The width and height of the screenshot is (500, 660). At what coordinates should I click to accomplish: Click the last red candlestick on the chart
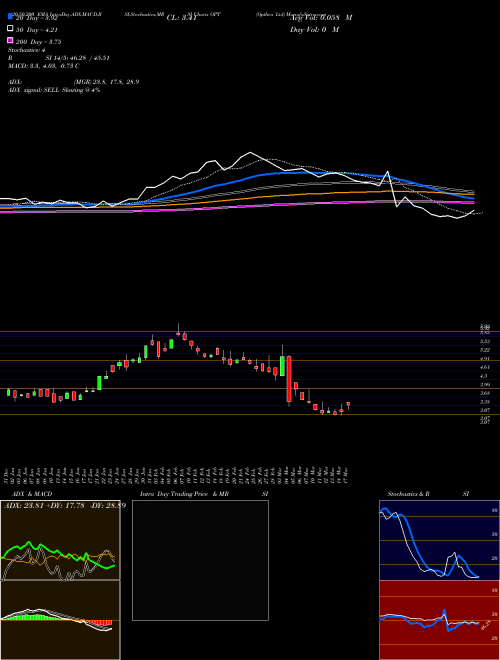click(x=348, y=404)
